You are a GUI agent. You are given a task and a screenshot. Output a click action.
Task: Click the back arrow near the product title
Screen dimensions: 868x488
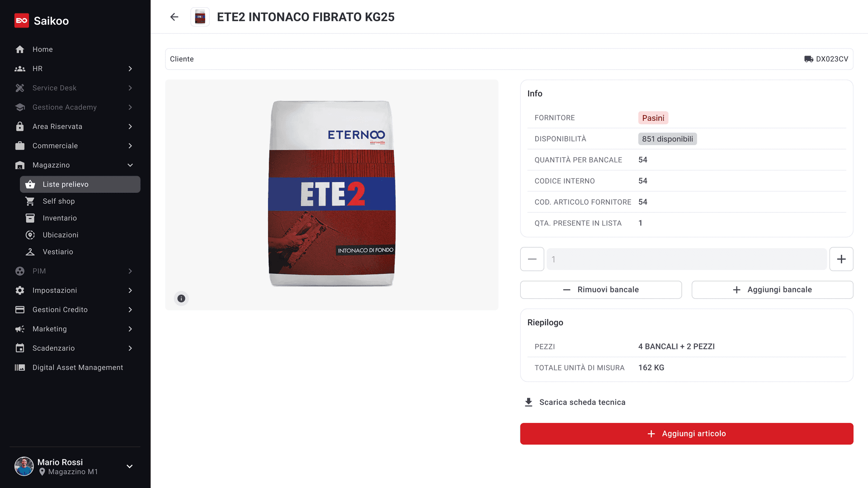pos(174,17)
